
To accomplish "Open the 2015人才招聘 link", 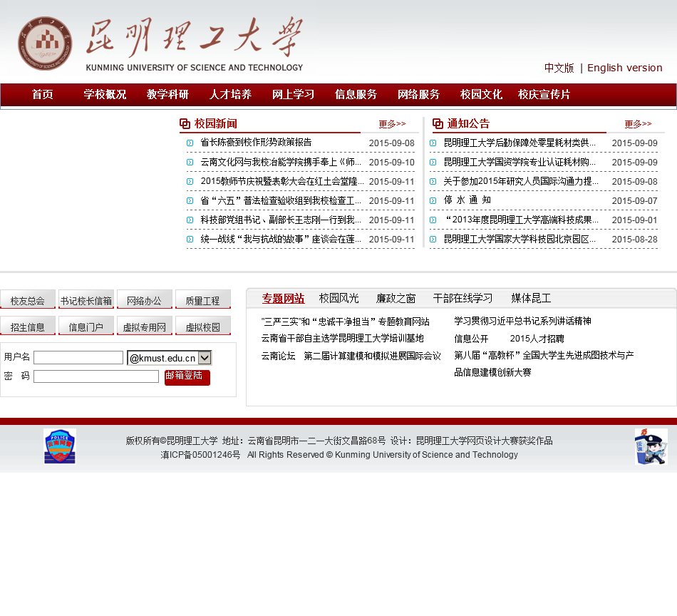I will tap(537, 339).
